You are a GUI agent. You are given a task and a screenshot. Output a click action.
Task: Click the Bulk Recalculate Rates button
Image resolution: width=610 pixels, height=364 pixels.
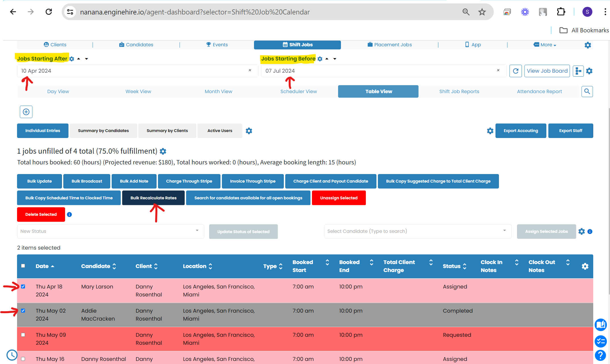click(153, 198)
